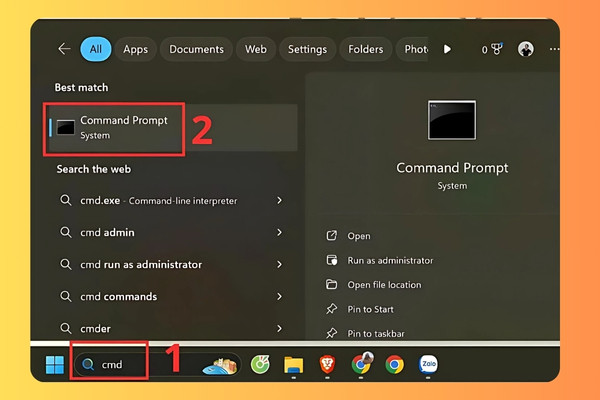Click the magnifier icon beside cmd admin
The image size is (600, 400).
click(66, 232)
